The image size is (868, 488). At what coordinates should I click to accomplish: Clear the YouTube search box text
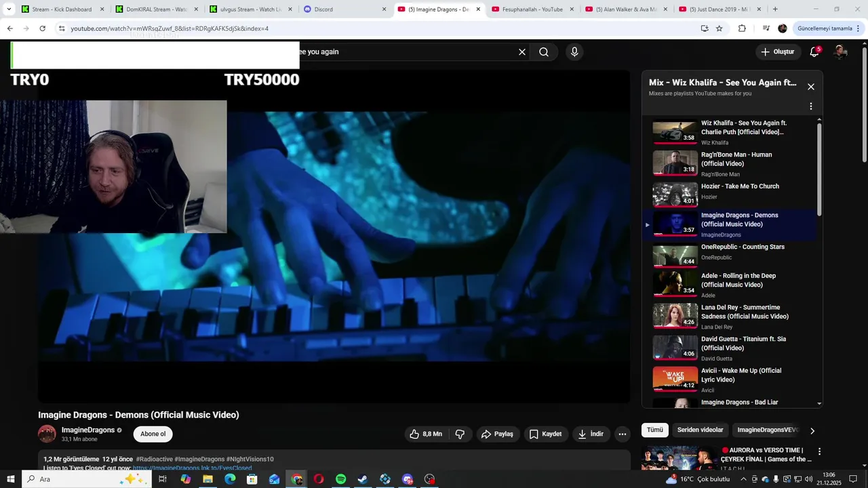coord(522,52)
